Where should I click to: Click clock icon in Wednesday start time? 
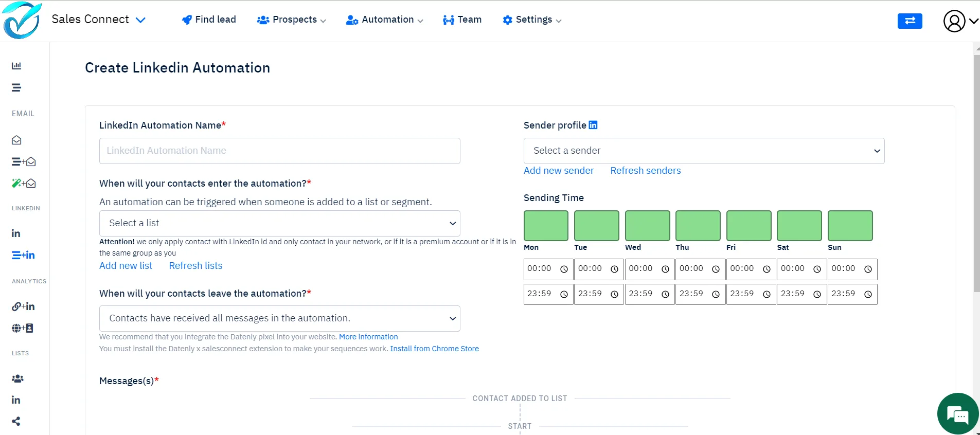(665, 269)
